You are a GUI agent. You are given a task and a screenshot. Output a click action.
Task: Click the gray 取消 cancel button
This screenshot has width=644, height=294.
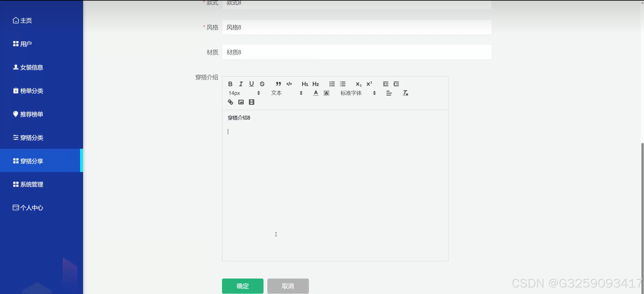tap(288, 286)
